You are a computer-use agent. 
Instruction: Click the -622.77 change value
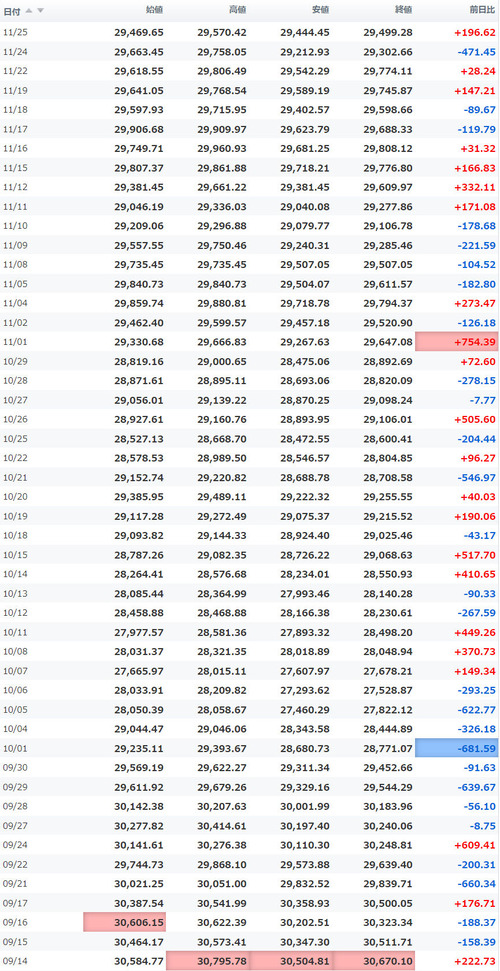pyautogui.click(x=476, y=710)
